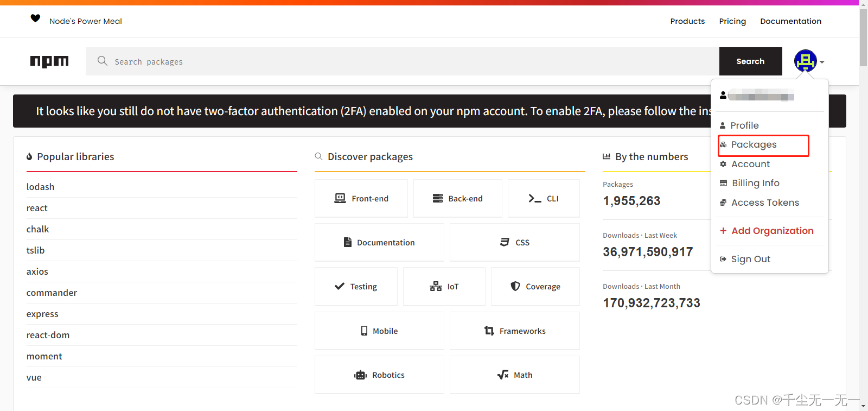868x411 pixels.
Task: Click the magnifier icon beside Discover packages
Action: pos(318,156)
